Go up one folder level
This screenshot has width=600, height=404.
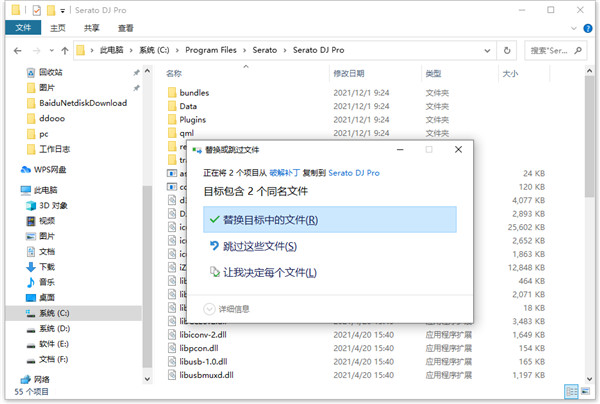click(x=65, y=50)
